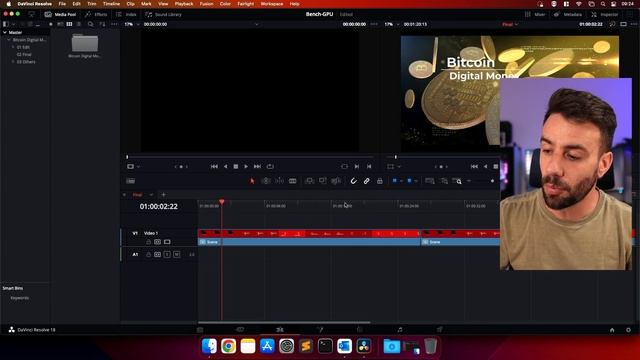
Task: Jump to last frame in source viewer
Action: pos(257,167)
